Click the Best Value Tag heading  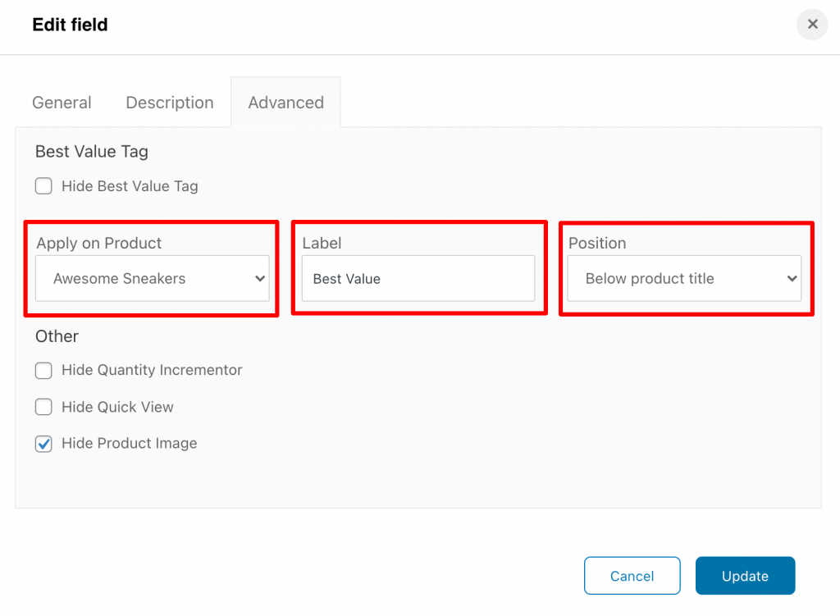tap(92, 152)
